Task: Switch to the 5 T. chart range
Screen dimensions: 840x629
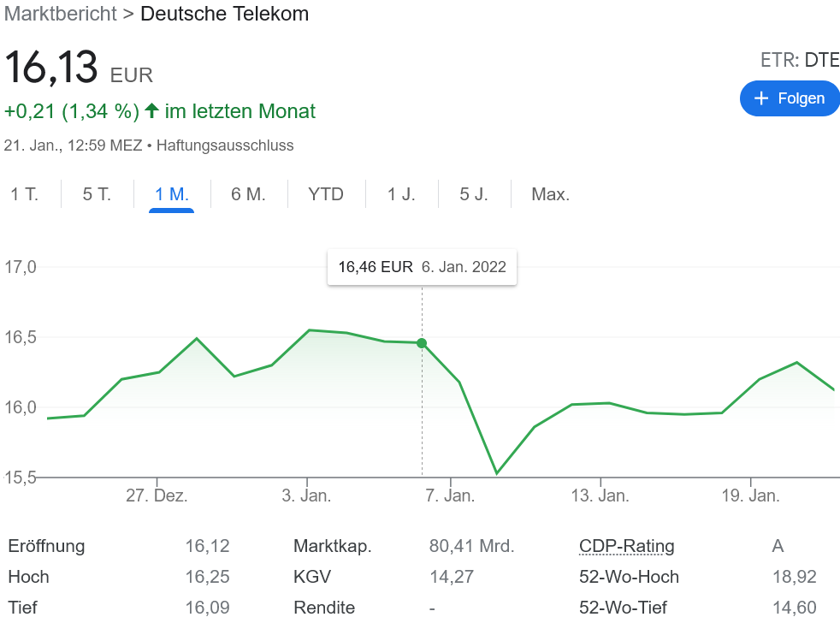Action: point(97,194)
